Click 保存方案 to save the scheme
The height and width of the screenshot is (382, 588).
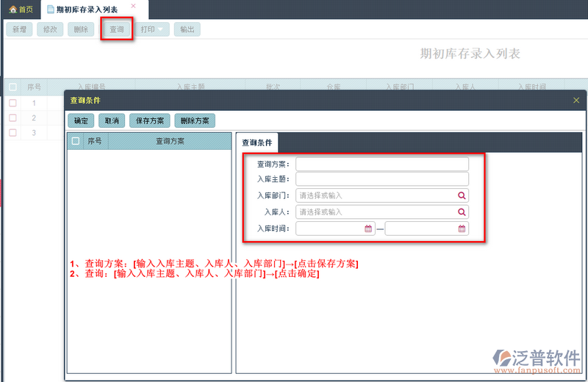(150, 120)
